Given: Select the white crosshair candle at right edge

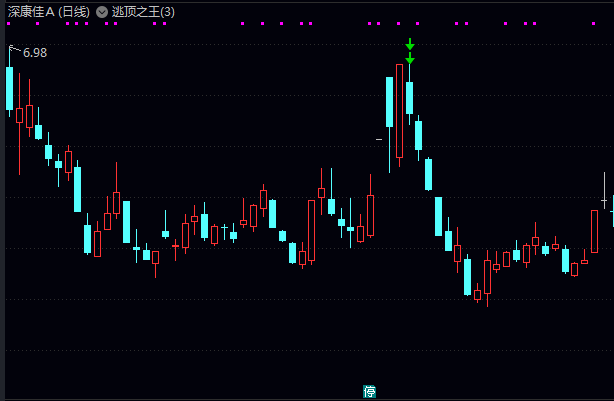Looking at the screenshot, I should coord(604,190).
